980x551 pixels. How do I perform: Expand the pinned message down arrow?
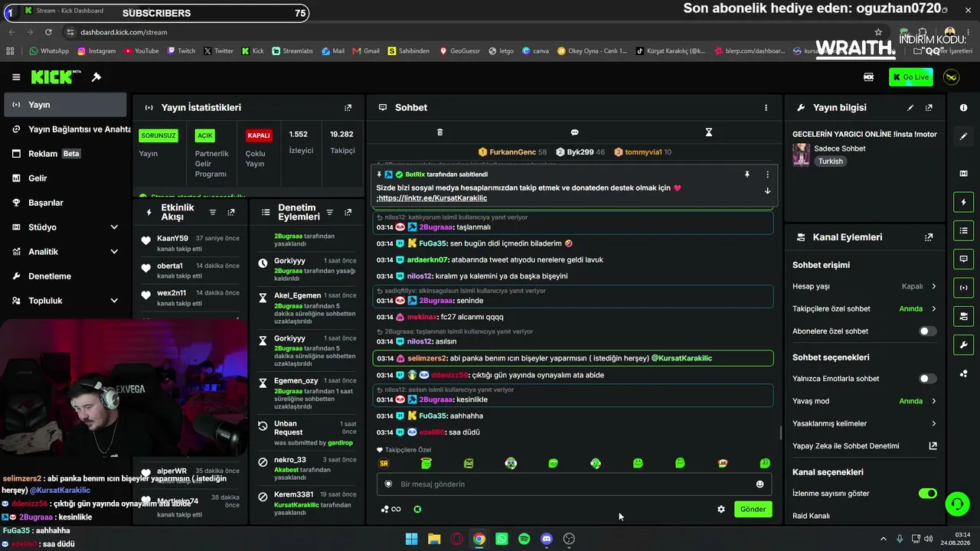coord(767,191)
